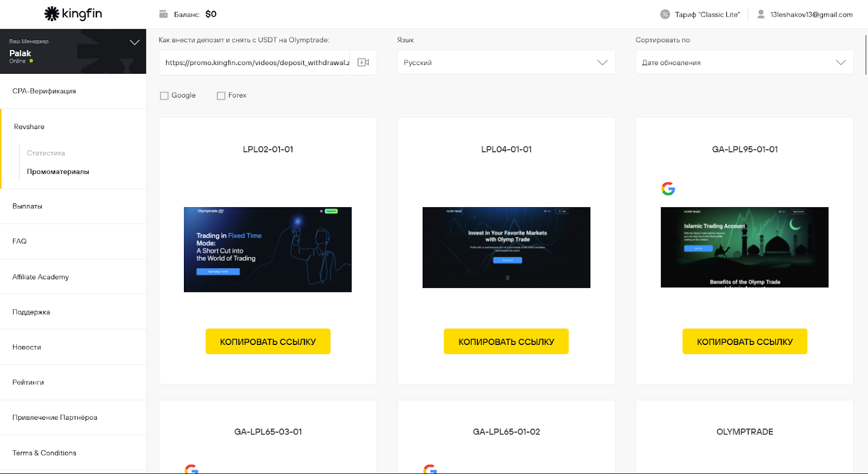868x474 pixels.
Task: Click the tariff percent badge icon
Action: tap(665, 15)
